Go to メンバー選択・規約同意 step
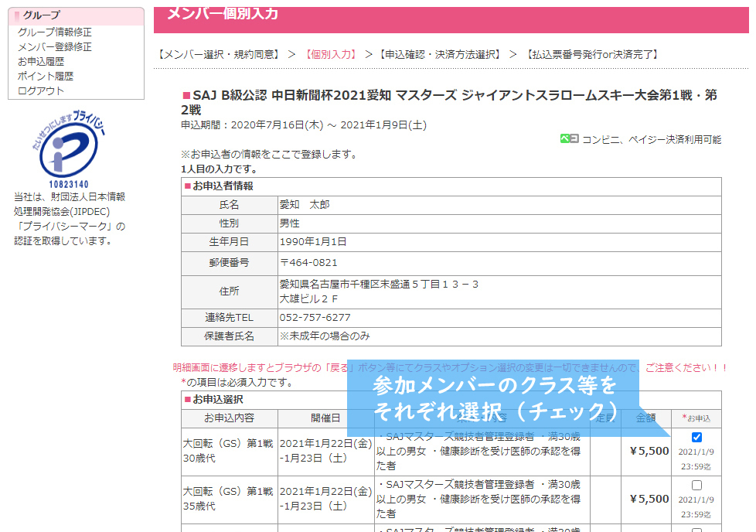This screenshot has height=532, width=756. pyautogui.click(x=218, y=55)
